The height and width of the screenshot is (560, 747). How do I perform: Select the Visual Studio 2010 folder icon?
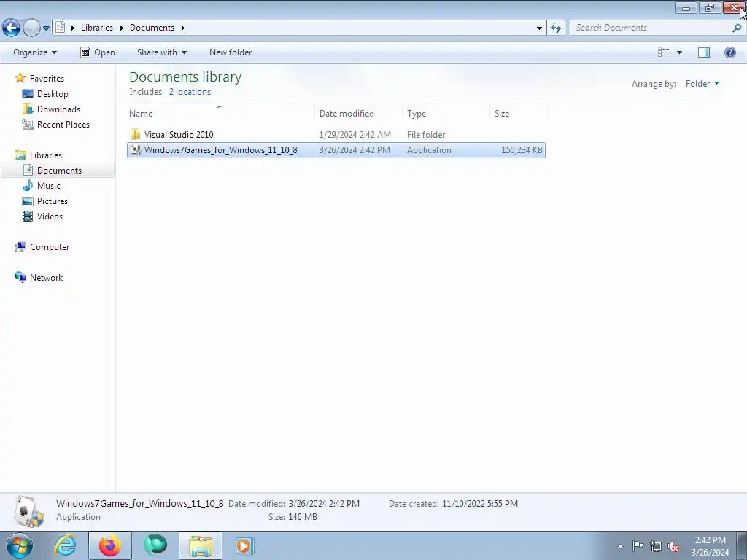[135, 134]
